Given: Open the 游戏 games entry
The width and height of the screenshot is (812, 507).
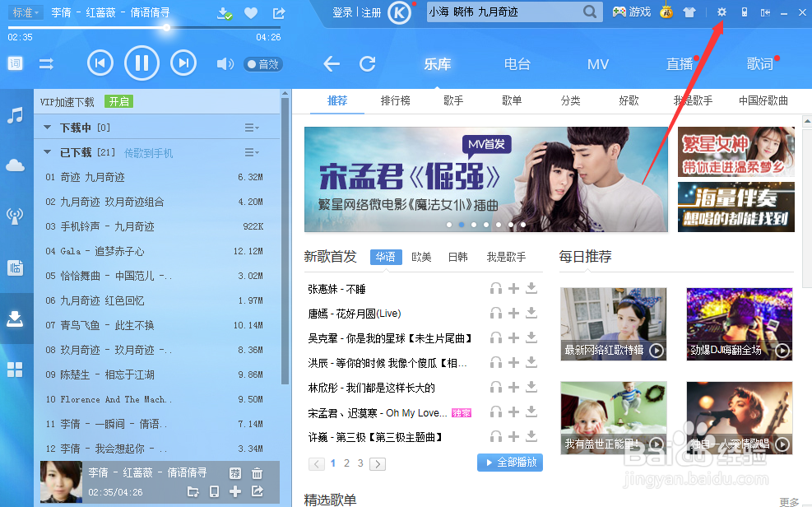Looking at the screenshot, I should (x=631, y=12).
